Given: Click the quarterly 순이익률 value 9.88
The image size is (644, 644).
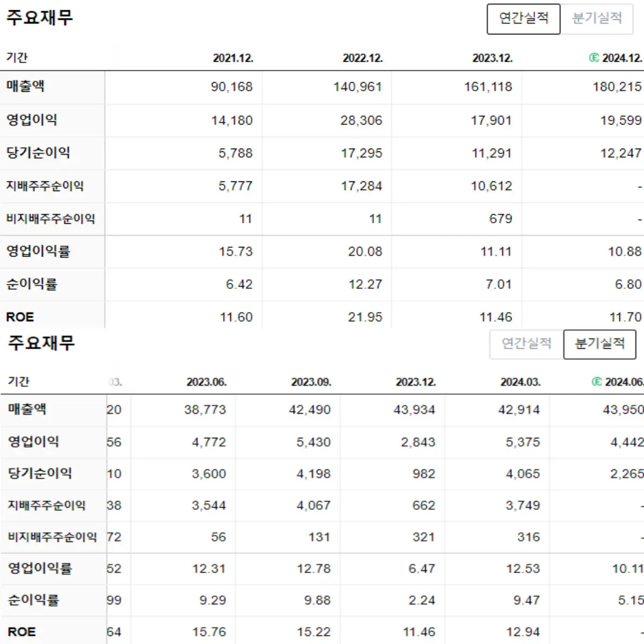Looking at the screenshot, I should tap(317, 601).
